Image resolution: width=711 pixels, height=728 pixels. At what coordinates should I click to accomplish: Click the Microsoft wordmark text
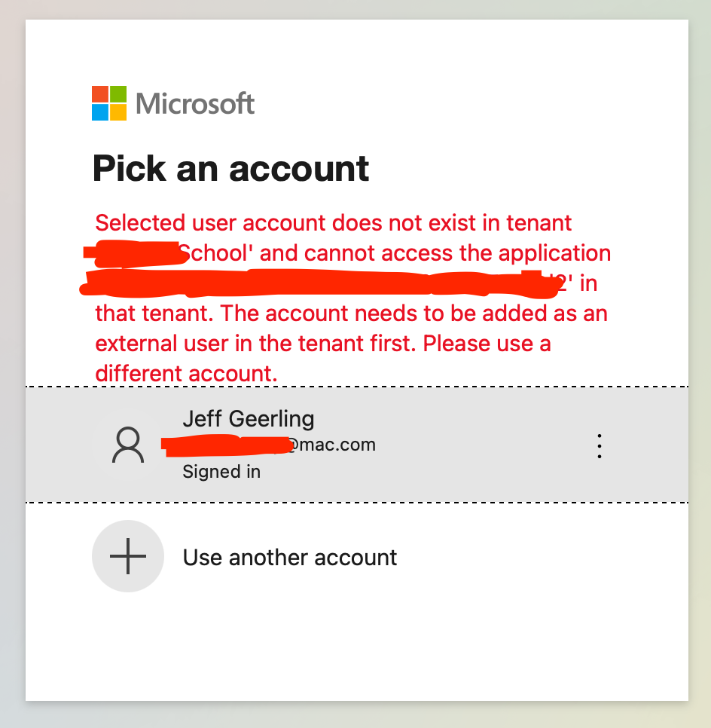click(x=195, y=103)
